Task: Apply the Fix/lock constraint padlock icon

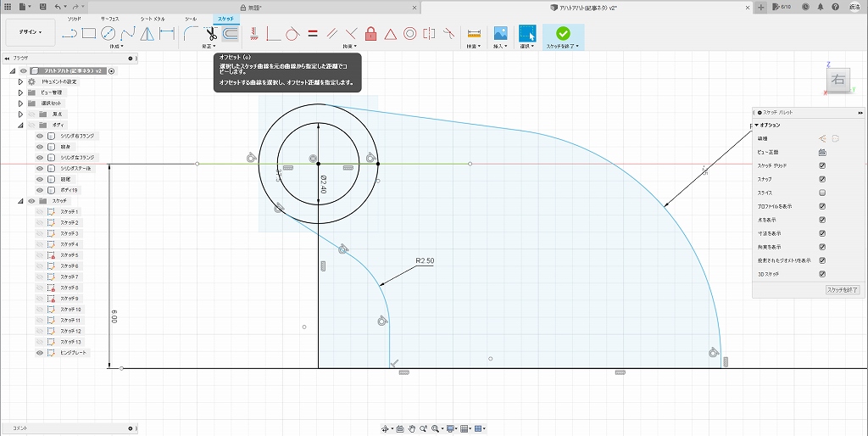Action: coord(370,34)
